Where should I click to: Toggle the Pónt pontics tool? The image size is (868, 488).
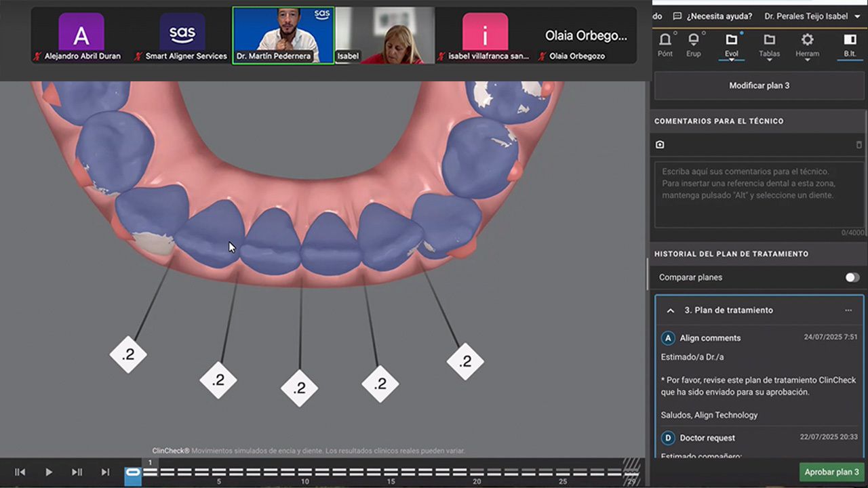665,45
